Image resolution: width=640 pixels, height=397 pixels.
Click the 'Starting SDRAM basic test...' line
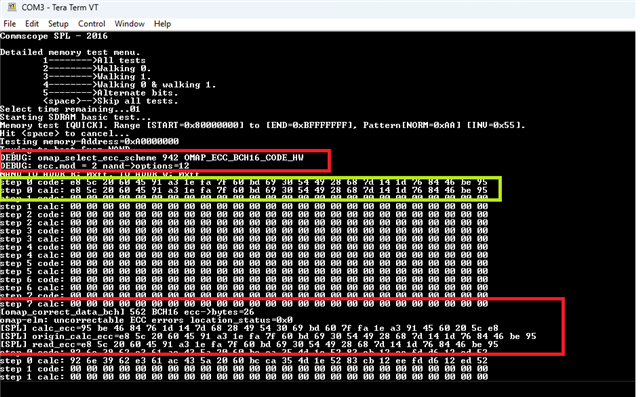(x=76, y=117)
